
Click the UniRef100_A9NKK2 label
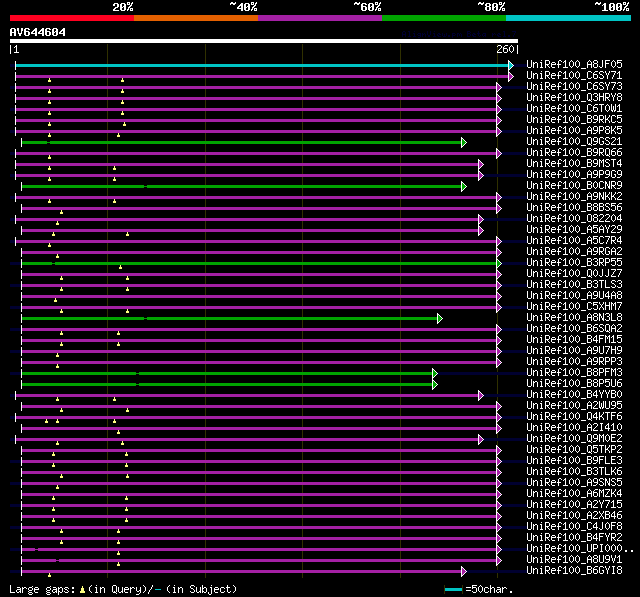click(x=574, y=197)
